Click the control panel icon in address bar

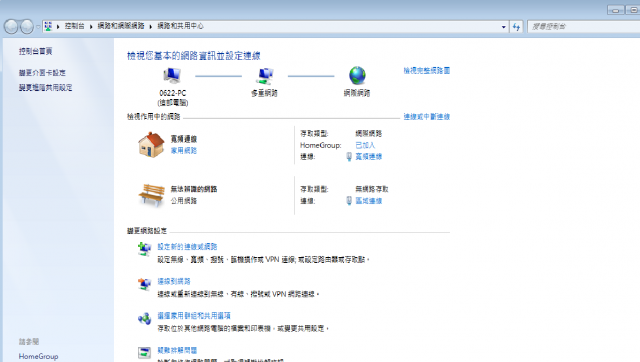coord(48,26)
